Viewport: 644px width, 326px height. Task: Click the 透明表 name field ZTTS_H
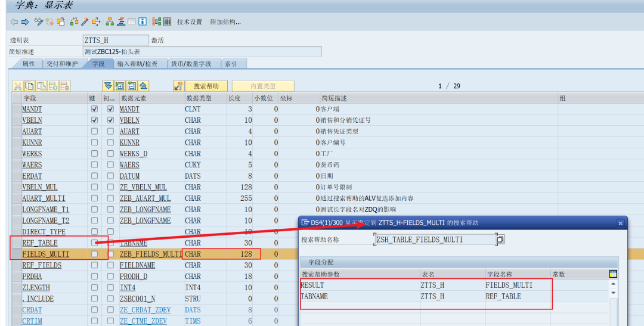click(x=116, y=41)
